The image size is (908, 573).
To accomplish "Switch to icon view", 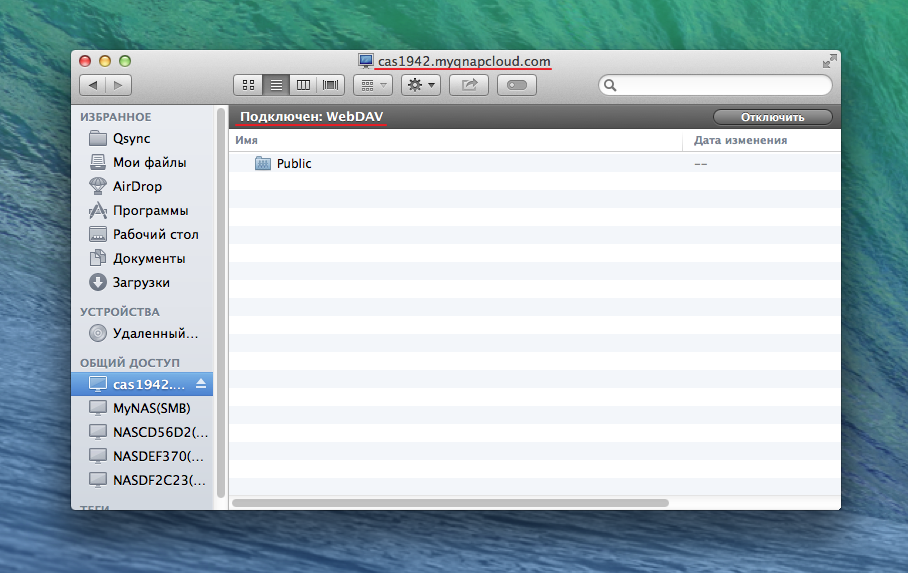I will [248, 85].
